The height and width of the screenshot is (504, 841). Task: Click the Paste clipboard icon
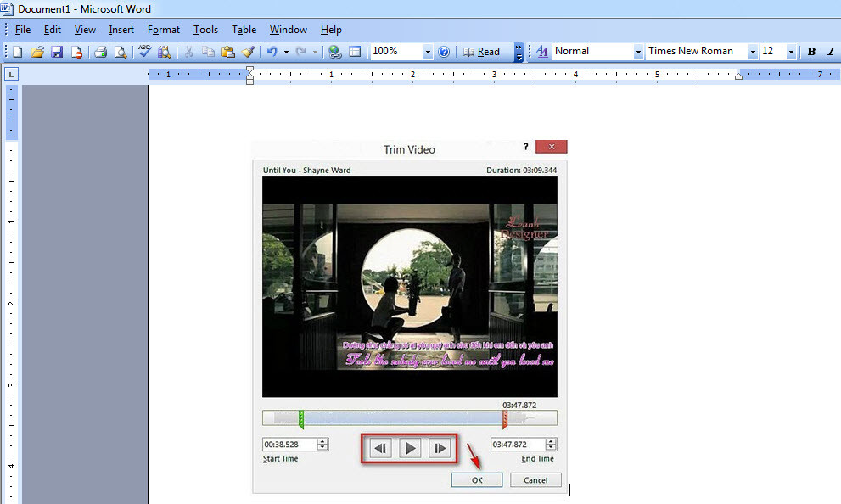[228, 52]
